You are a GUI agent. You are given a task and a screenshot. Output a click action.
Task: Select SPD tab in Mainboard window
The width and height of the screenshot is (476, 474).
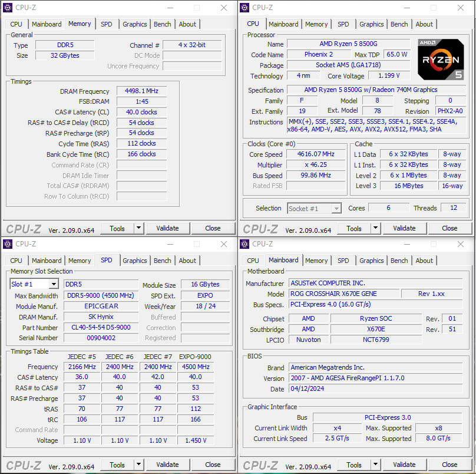(x=343, y=261)
